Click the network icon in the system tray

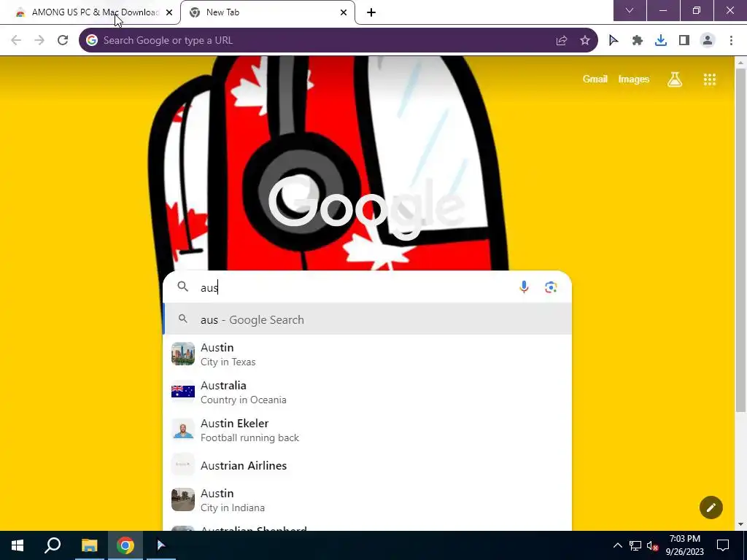635,545
